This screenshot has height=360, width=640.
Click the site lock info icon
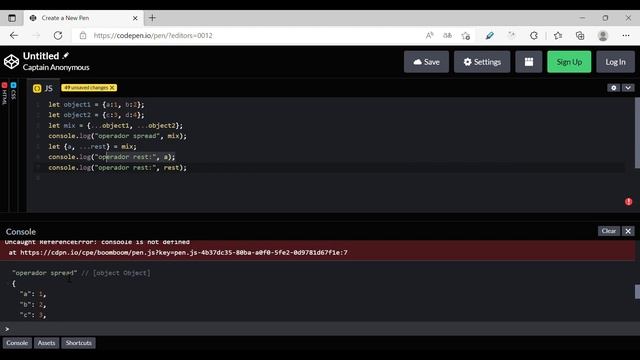pos(83,36)
